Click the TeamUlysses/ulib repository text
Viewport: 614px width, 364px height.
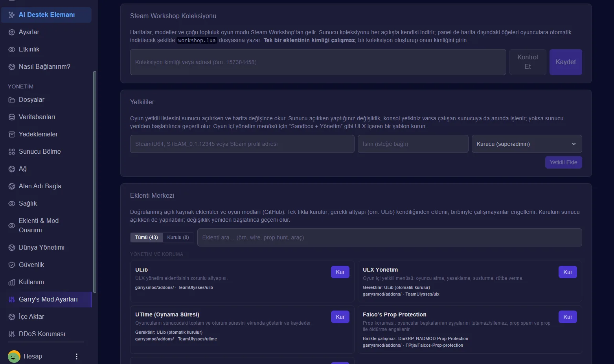pyautogui.click(x=195, y=287)
